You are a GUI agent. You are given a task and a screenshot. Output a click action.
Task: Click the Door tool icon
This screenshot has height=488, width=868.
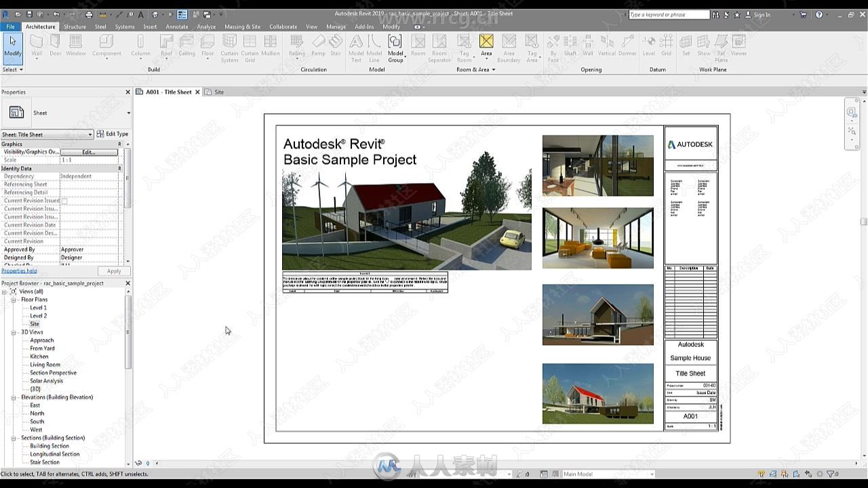(55, 43)
